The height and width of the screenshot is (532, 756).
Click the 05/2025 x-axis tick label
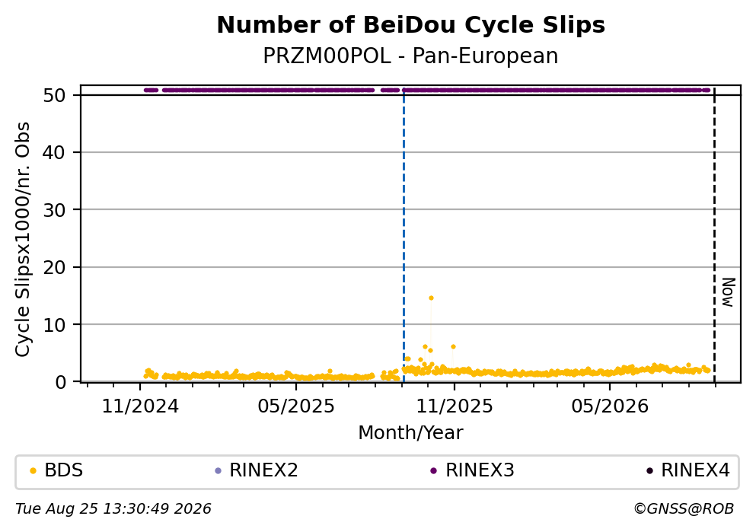[x=296, y=406]
